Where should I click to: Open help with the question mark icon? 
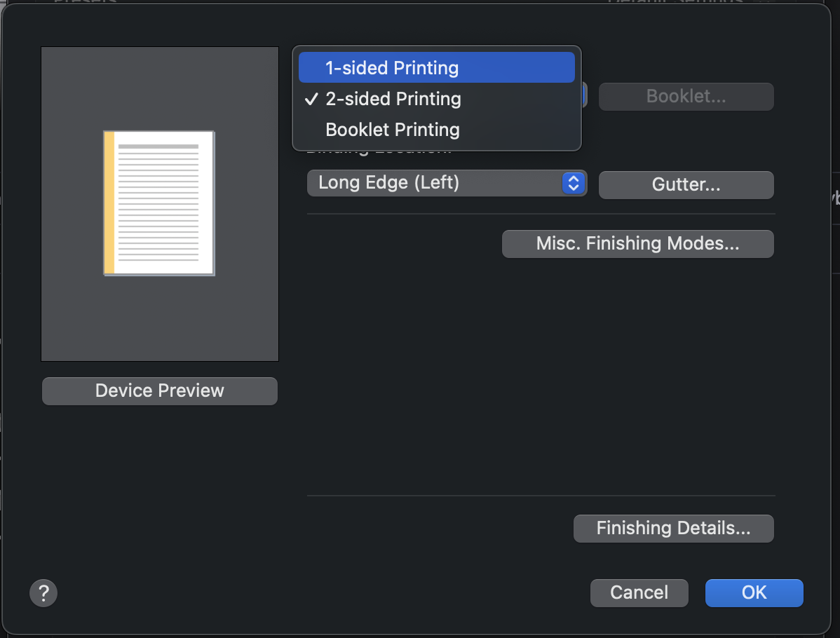[43, 592]
